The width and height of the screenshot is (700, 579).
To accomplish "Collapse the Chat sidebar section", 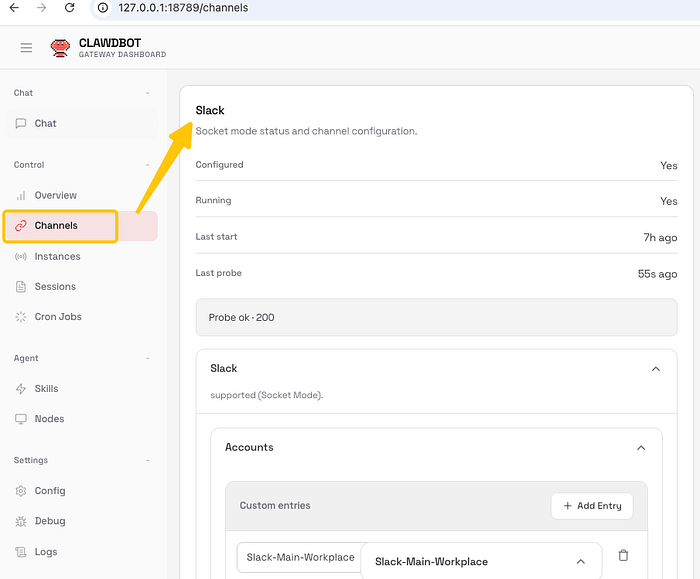I will pos(147,93).
